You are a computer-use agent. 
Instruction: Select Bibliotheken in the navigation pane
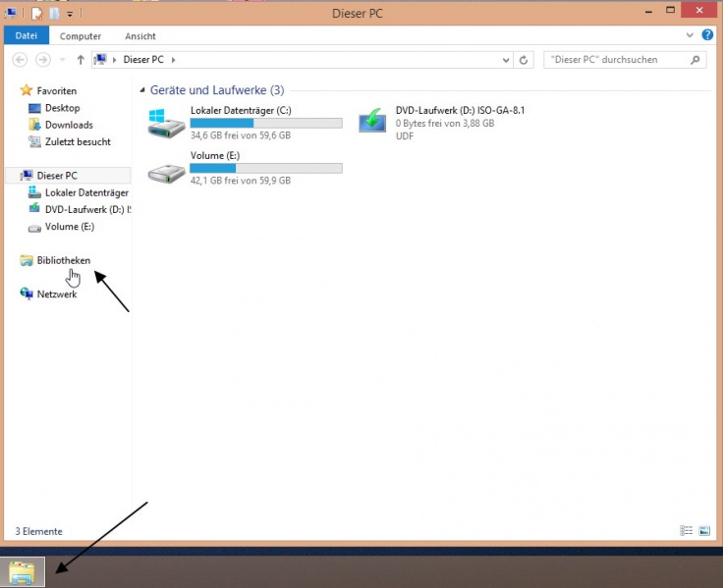[63, 260]
